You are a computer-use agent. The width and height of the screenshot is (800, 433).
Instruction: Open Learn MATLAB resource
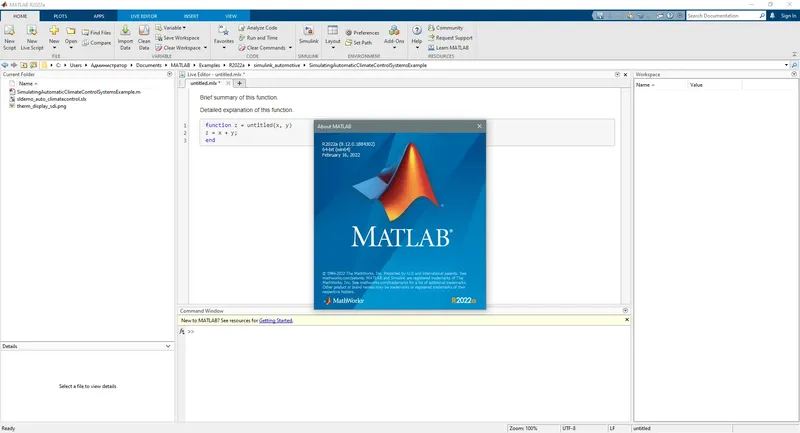(448, 47)
